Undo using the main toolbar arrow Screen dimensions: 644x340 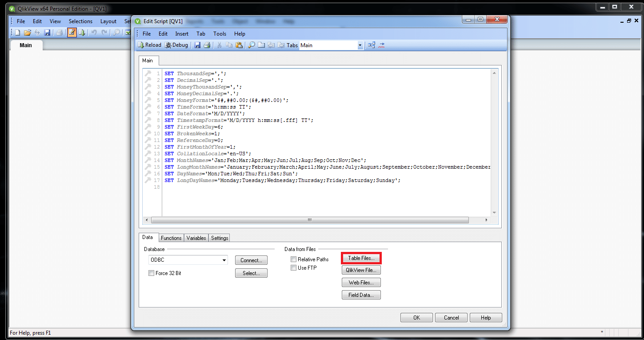point(94,32)
